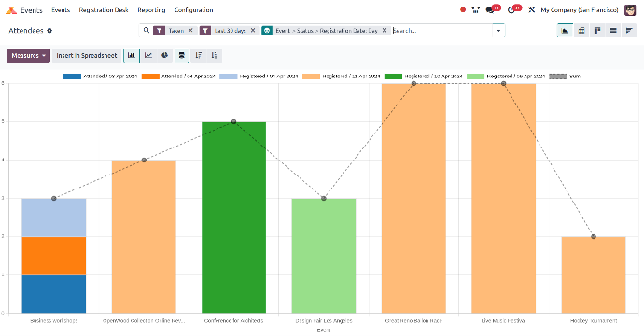Viewport: 644px width, 336px height.
Task: Toggle light blue Registered legend swatch
Action: click(x=229, y=77)
